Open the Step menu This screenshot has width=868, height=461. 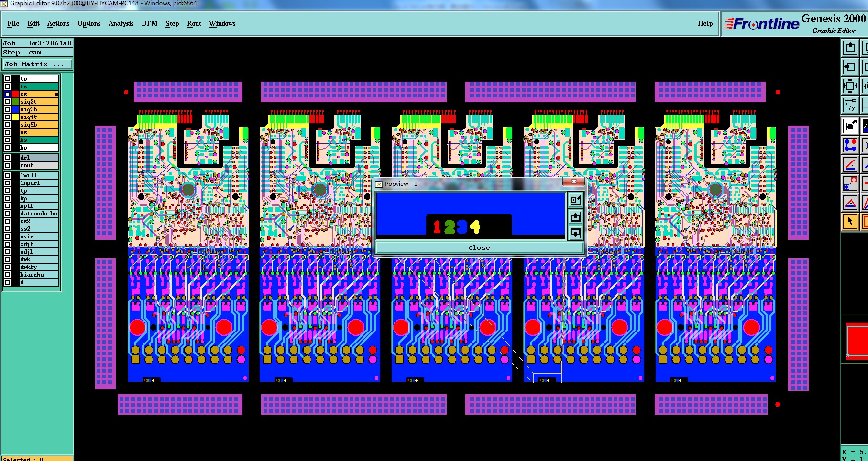click(172, 23)
